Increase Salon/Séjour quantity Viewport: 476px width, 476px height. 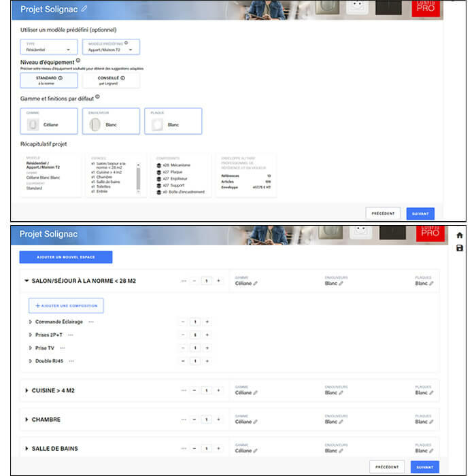click(x=218, y=281)
